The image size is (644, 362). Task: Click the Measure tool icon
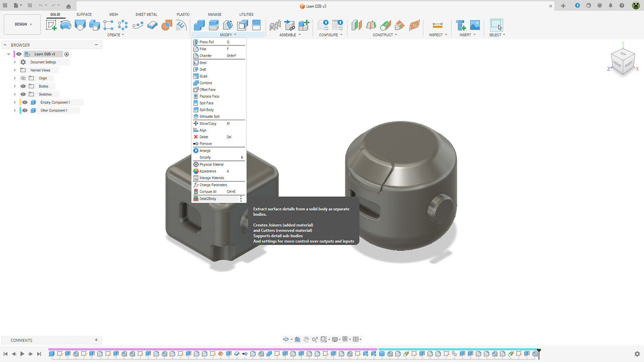click(437, 25)
